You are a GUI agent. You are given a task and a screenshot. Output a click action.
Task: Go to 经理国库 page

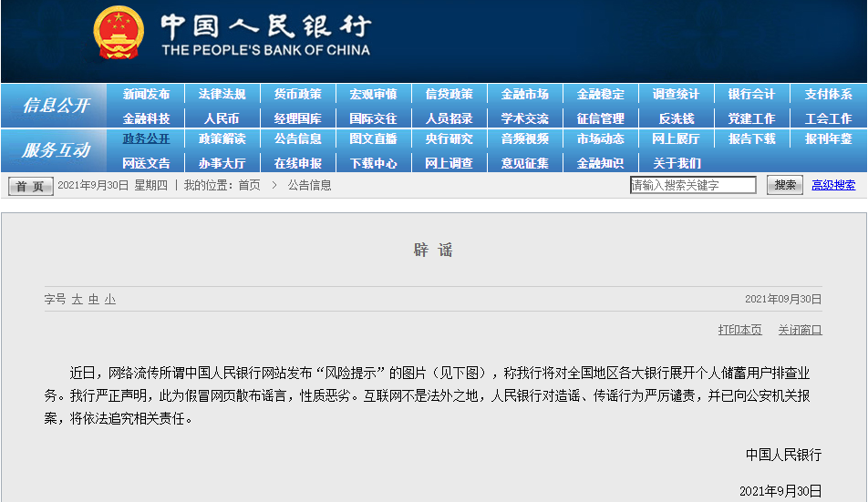pyautogui.click(x=298, y=118)
